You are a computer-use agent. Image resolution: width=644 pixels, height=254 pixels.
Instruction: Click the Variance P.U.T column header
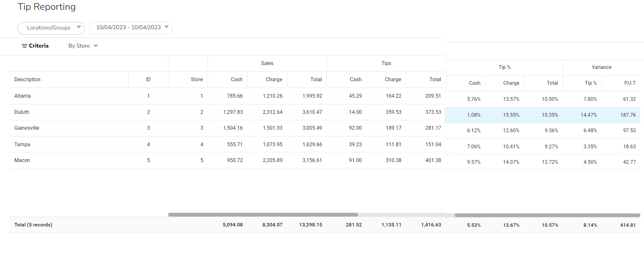pos(630,83)
